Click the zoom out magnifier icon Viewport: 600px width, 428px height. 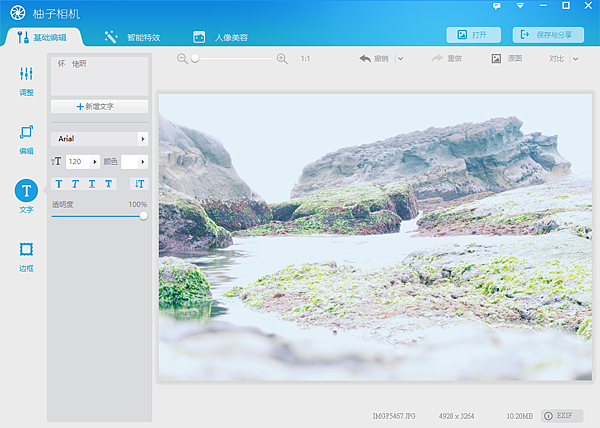[182, 59]
